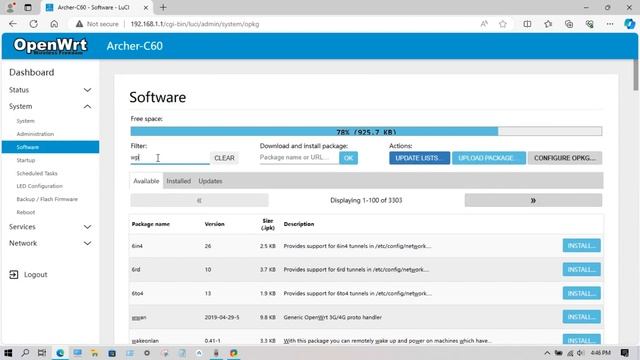Click the page vertical scrollbar
640x360 pixels.
636,75
